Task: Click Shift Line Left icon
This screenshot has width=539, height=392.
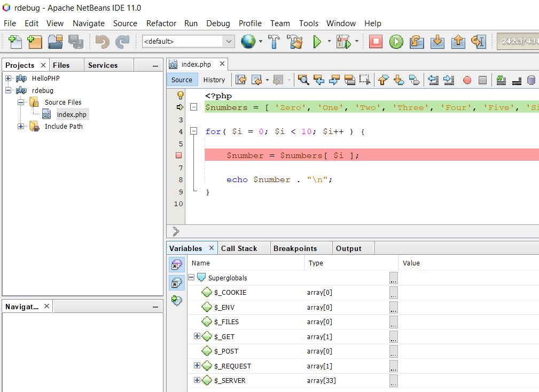Action: [433, 80]
